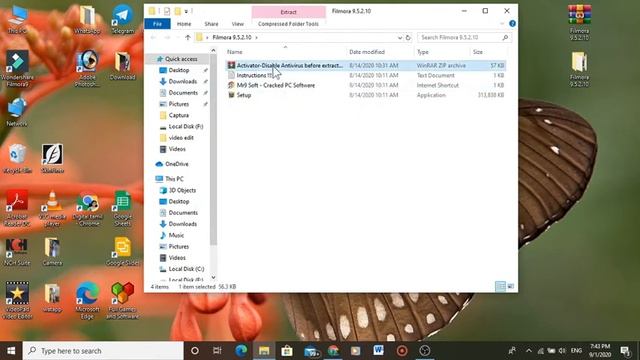This screenshot has width=640, height=360.
Task: Click navigation pane scrollbar up arrow
Action: pos(213,51)
